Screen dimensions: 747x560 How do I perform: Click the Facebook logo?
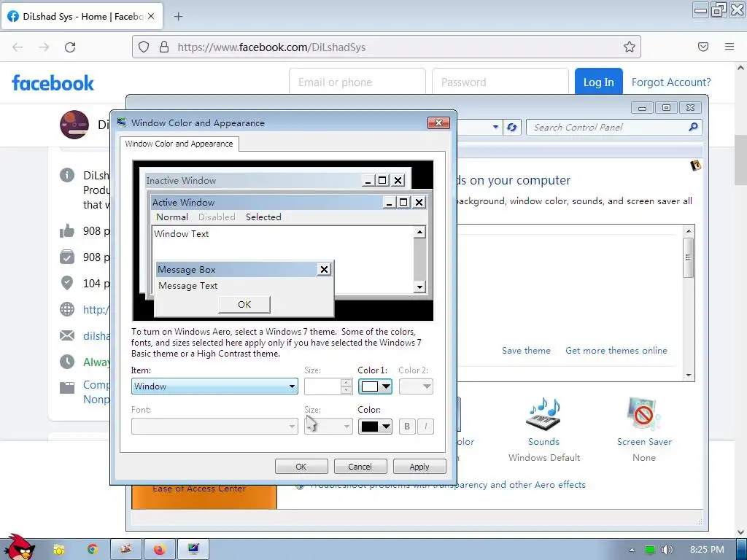[53, 83]
